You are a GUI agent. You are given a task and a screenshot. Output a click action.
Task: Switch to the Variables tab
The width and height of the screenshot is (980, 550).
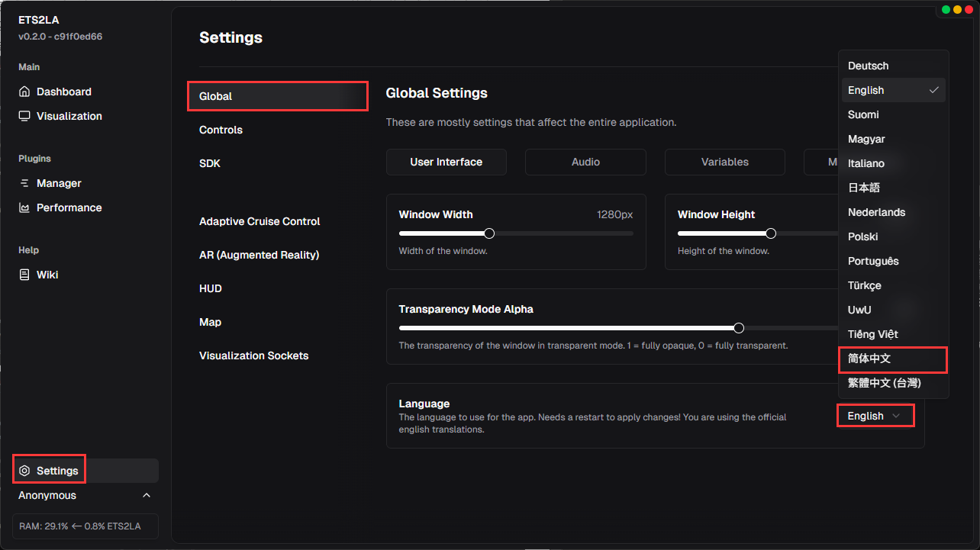[725, 162]
